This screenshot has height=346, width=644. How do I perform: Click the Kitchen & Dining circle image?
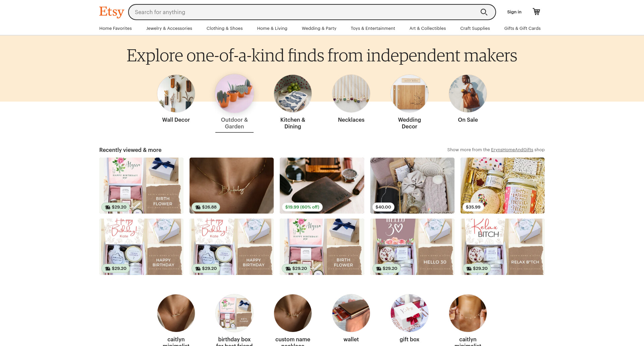coord(293,94)
